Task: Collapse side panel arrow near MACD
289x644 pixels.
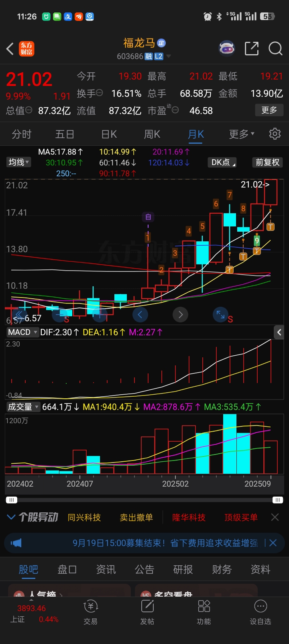Action: pyautogui.click(x=279, y=332)
